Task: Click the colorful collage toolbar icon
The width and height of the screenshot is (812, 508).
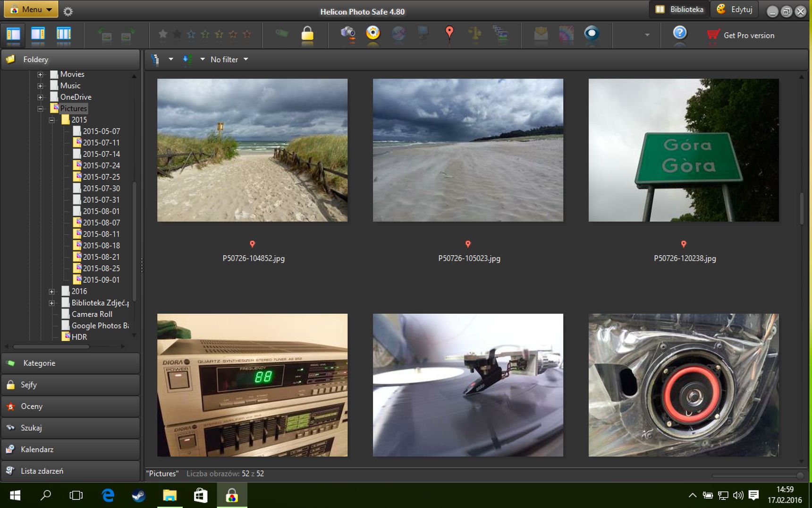Action: pyautogui.click(x=566, y=34)
